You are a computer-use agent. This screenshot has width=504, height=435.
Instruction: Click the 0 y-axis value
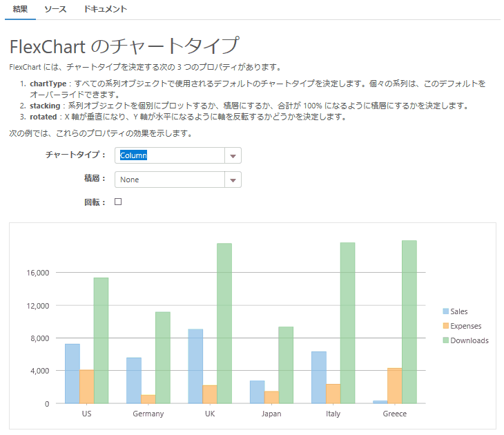[x=47, y=404]
